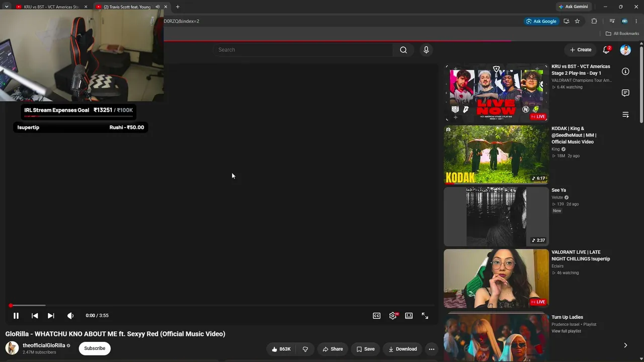Open the YouTube account avatar menu
This screenshot has height=362, width=644.
point(625,50)
